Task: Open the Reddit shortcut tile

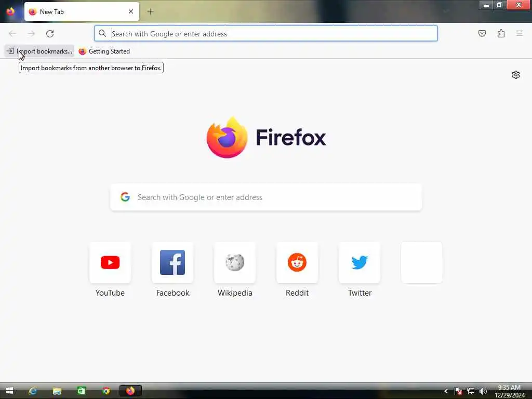Action: coord(297,262)
